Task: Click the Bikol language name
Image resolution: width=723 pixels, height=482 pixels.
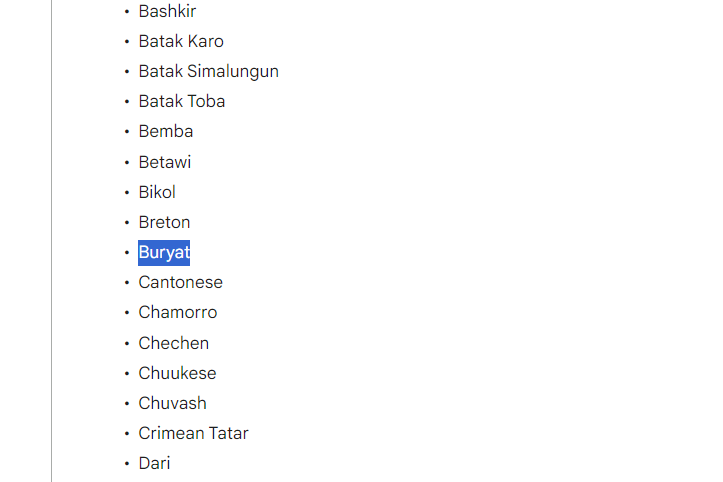Action: (x=157, y=192)
